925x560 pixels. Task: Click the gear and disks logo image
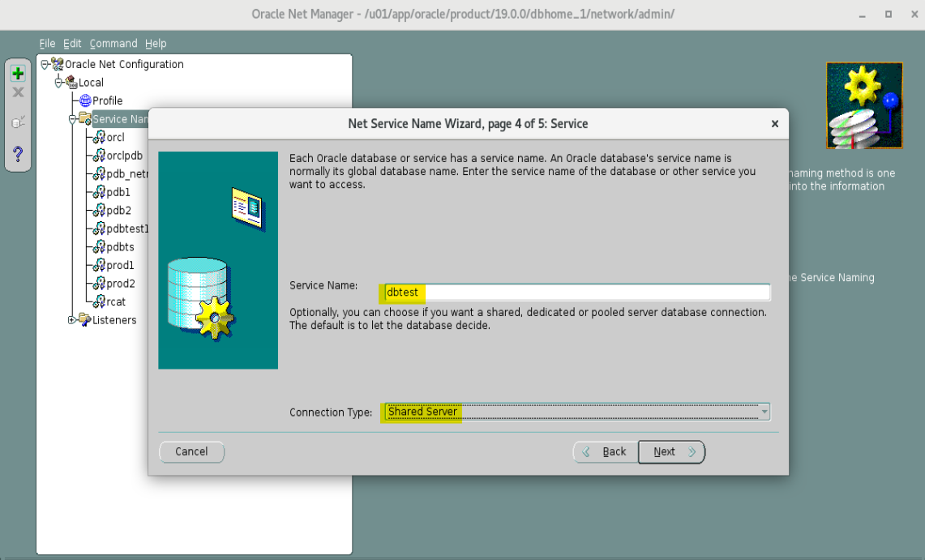(864, 105)
